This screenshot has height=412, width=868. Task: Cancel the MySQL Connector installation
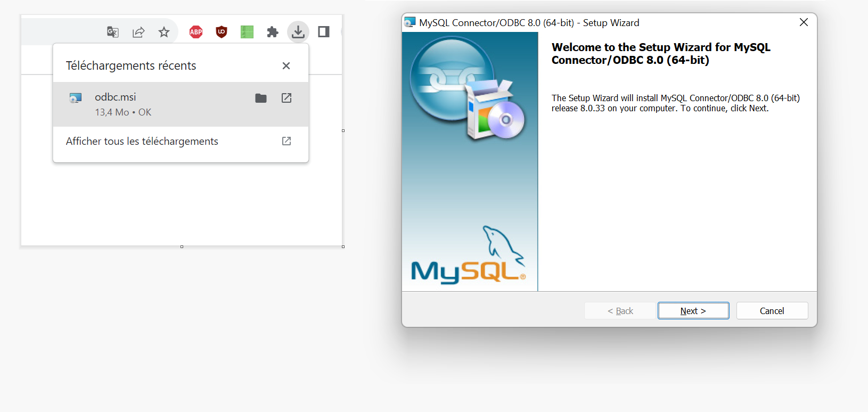coord(772,311)
